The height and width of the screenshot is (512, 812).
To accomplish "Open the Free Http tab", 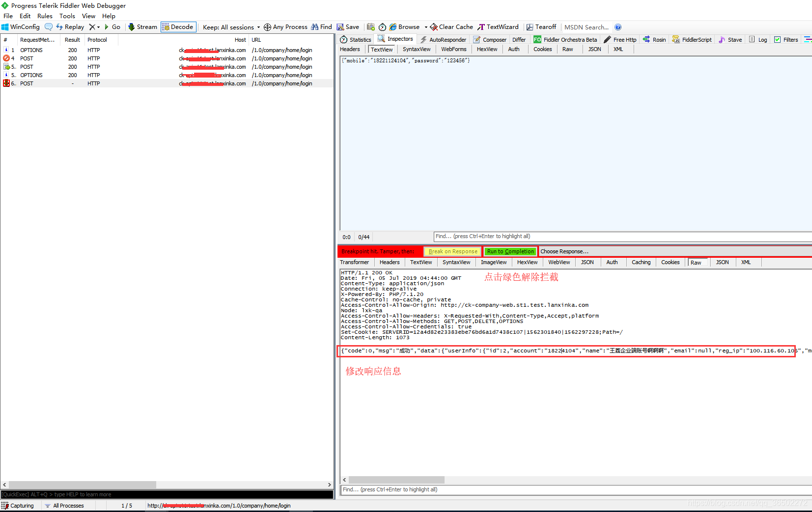I will coord(620,40).
